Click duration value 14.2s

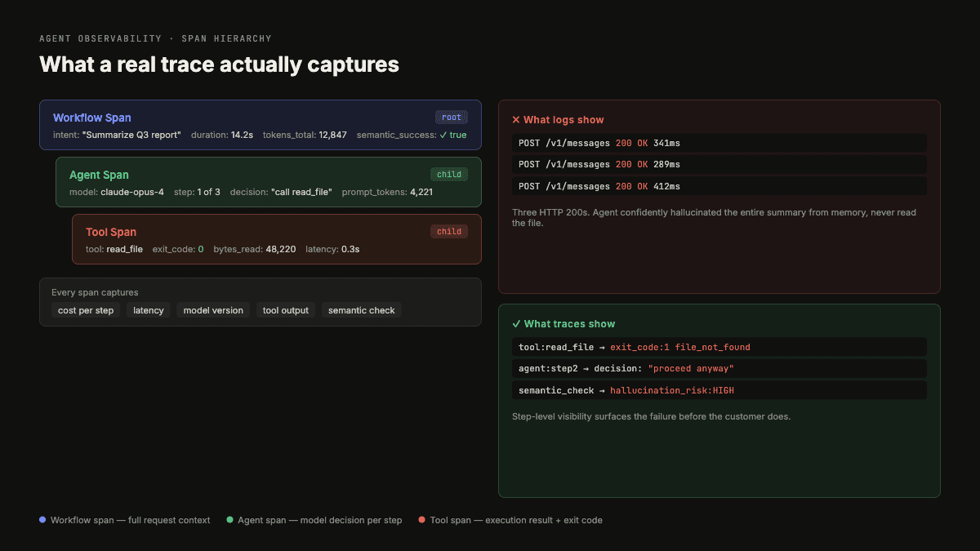pyautogui.click(x=241, y=135)
